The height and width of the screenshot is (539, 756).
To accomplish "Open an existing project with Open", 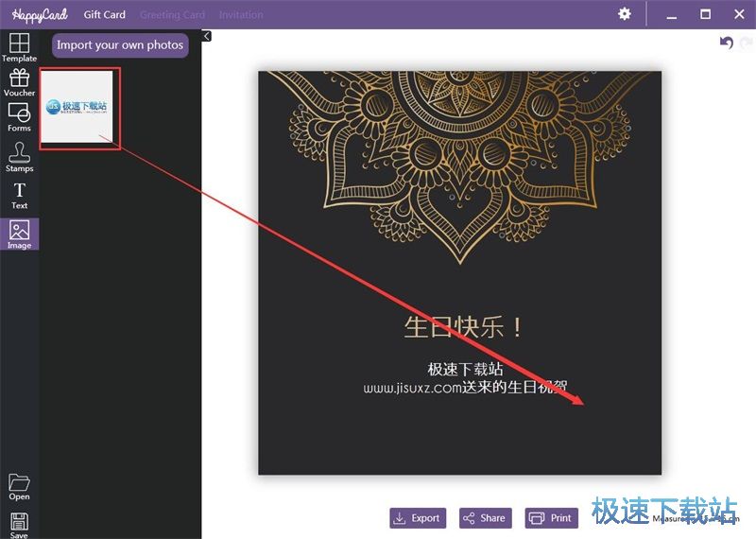I will click(x=19, y=487).
